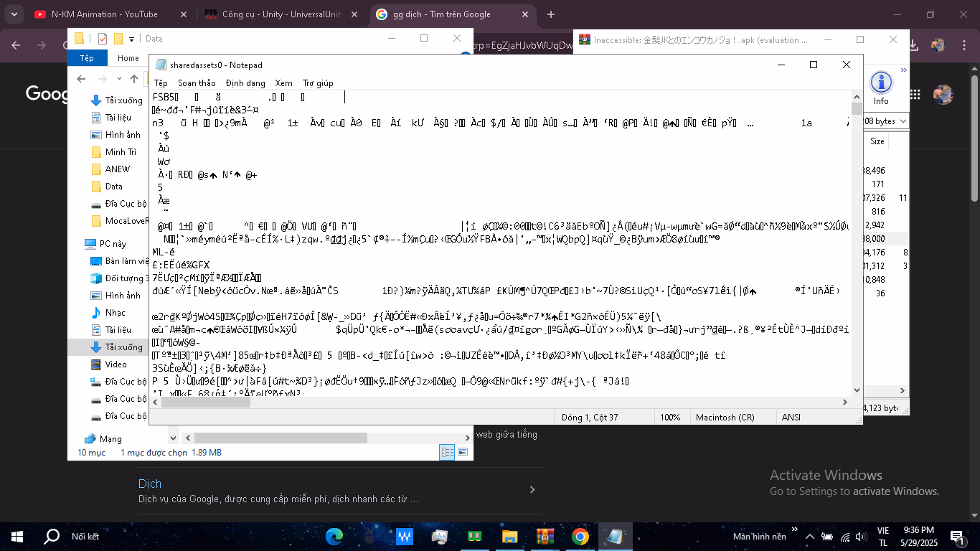Open the Định dạng menu in Notepad
The width and height of the screenshot is (980, 551).
click(245, 83)
